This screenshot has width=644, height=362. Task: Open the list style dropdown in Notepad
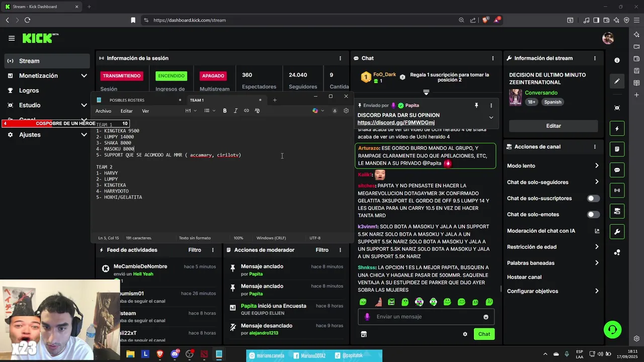[x=210, y=111]
